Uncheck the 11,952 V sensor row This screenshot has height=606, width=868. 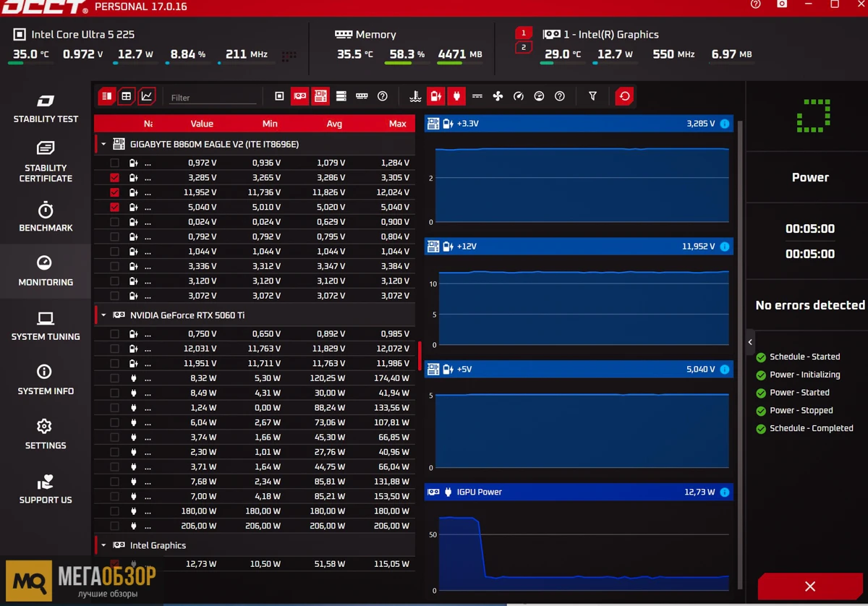tap(114, 192)
